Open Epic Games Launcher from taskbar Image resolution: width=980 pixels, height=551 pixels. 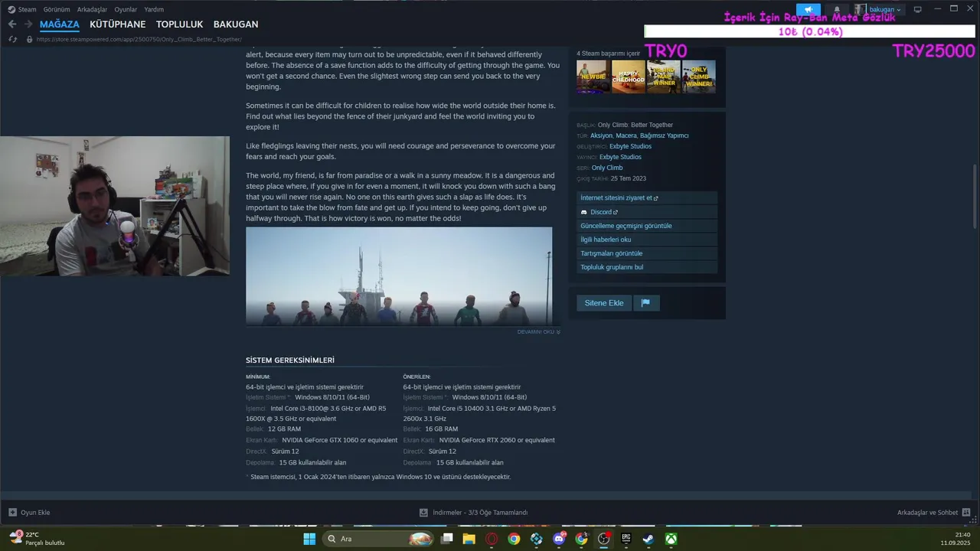tap(626, 539)
